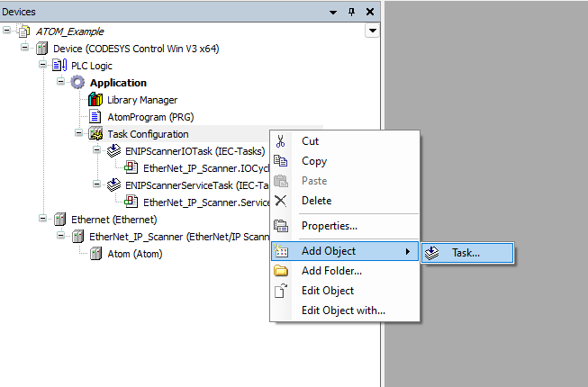Click the Task submenu icon
The image size is (588, 387).
431,253
